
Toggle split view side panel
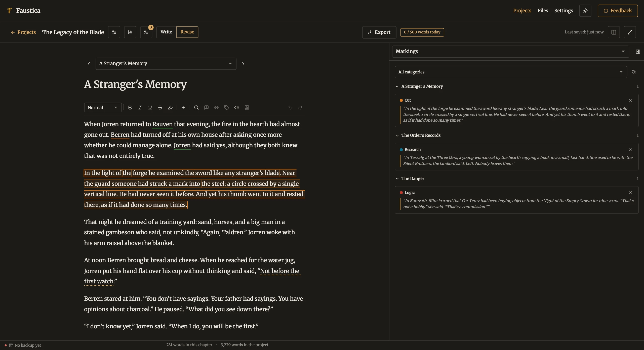tap(614, 32)
